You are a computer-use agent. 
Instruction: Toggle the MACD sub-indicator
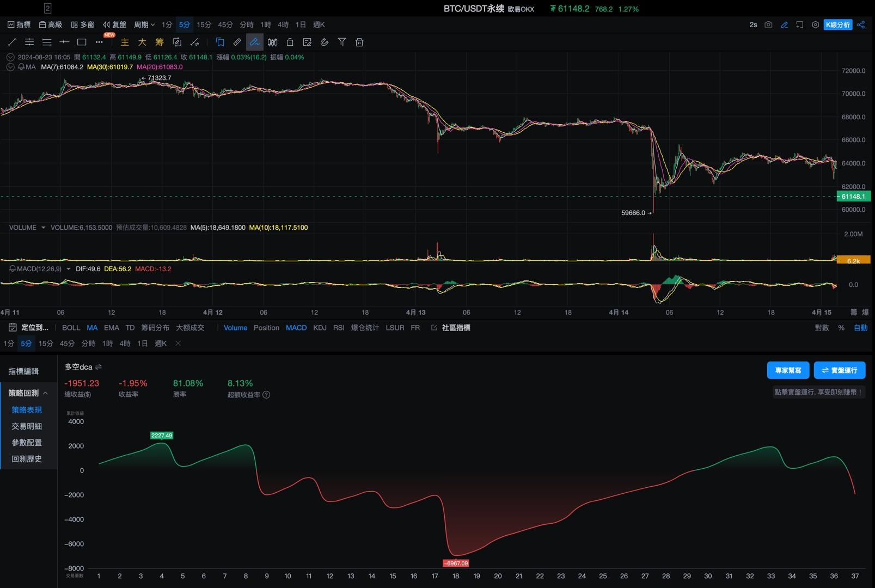(x=296, y=328)
